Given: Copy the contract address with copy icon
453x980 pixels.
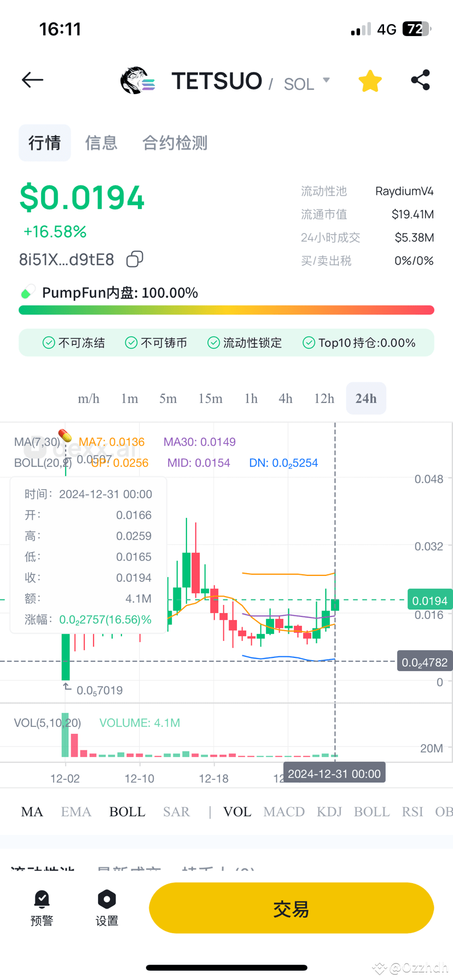Looking at the screenshot, I should click(135, 259).
